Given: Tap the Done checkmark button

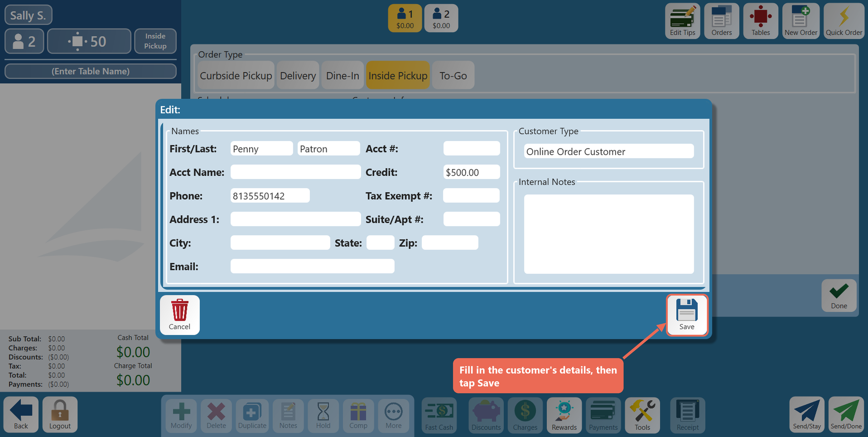Looking at the screenshot, I should [839, 296].
